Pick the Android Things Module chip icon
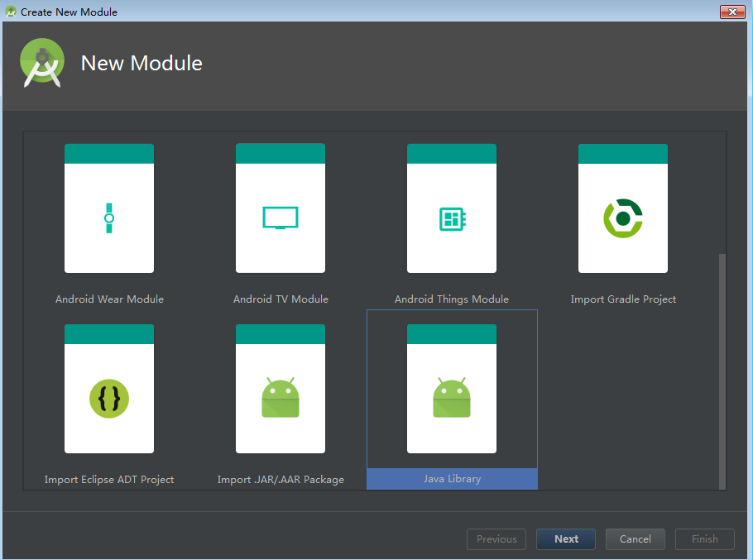The width and height of the screenshot is (753, 560). tap(453, 219)
